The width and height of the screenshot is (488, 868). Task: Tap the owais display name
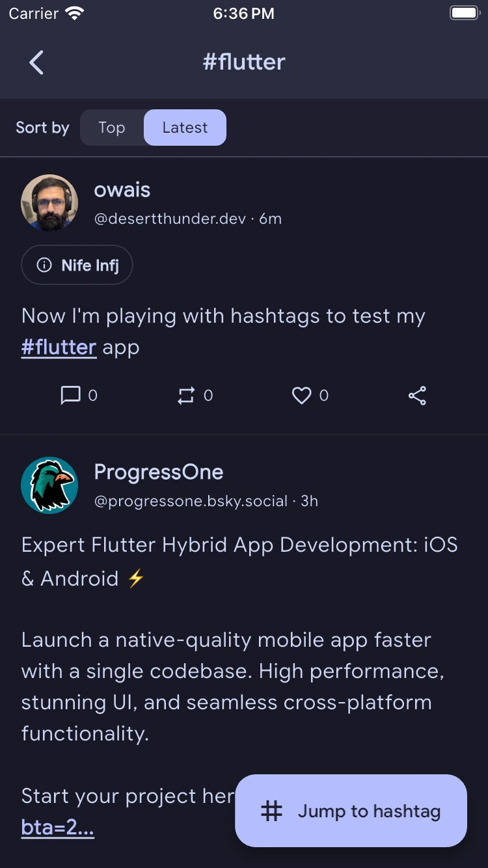pos(122,190)
